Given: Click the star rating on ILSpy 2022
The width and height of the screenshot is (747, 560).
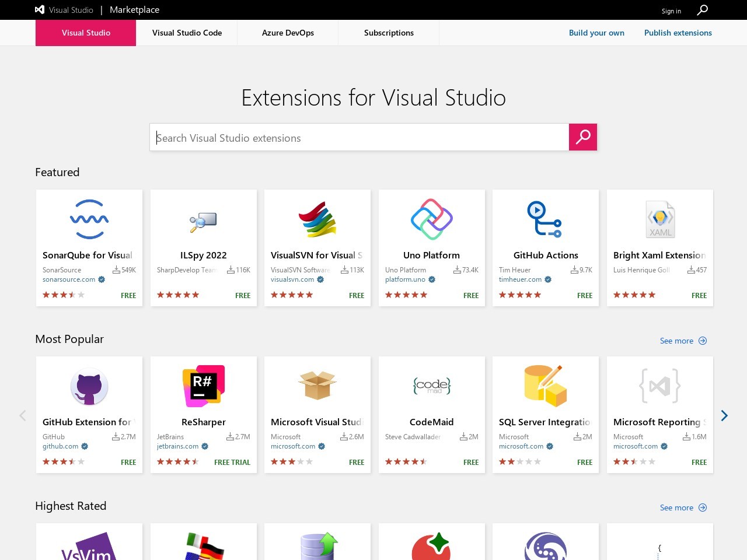Looking at the screenshot, I should (178, 295).
